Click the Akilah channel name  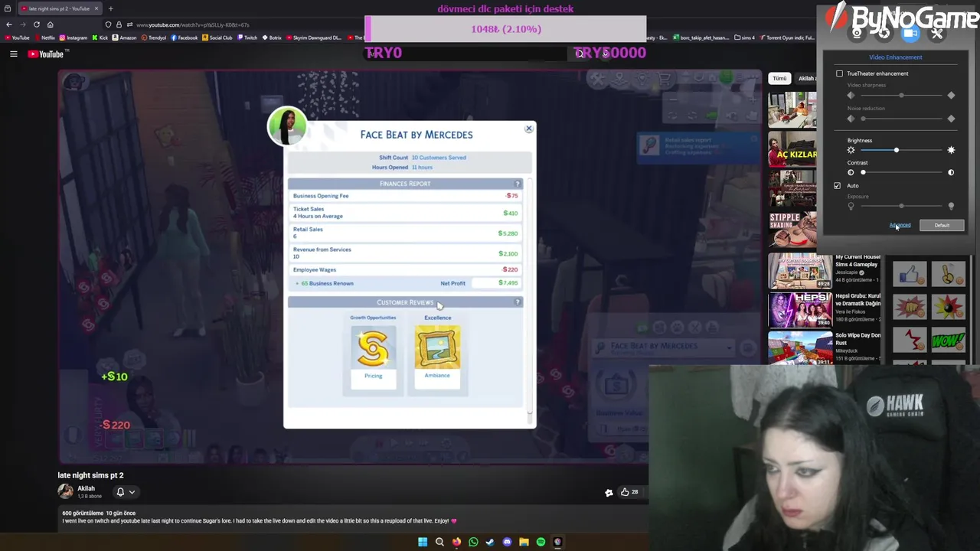pos(86,488)
